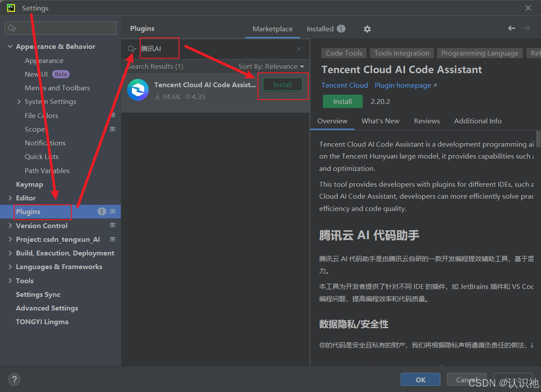Click the PyCharm logo in the title bar

pos(11,8)
